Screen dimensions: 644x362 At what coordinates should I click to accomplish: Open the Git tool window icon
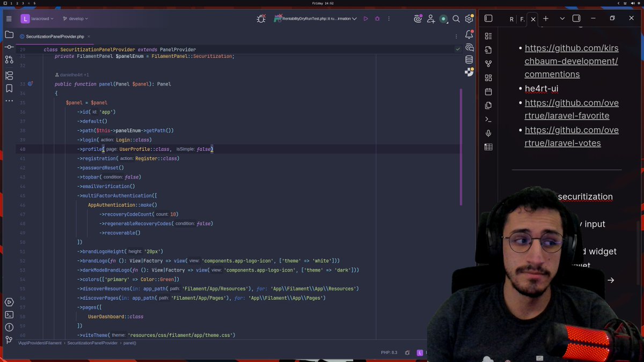coord(9,339)
